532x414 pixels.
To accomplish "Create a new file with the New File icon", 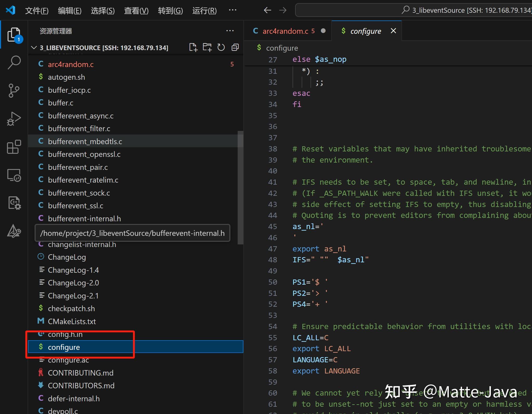I will click(193, 47).
